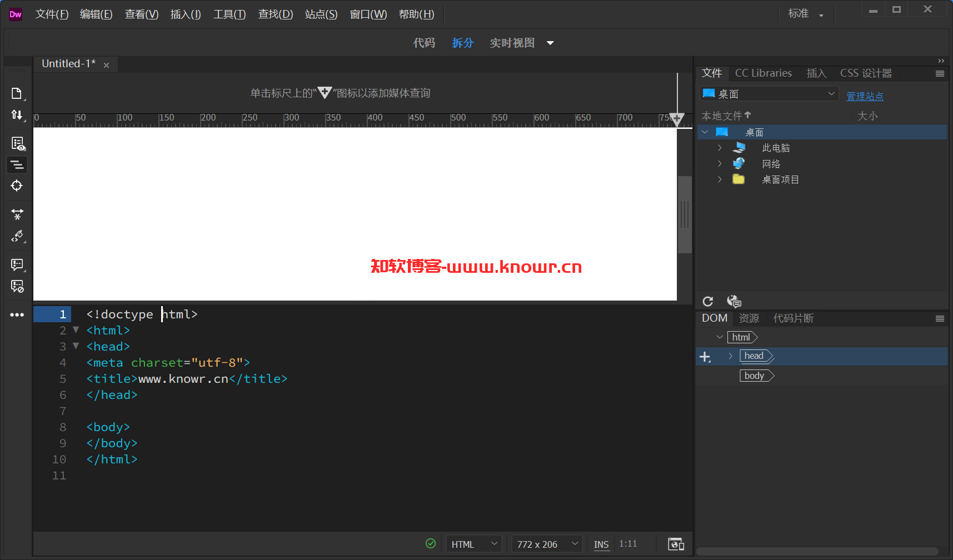
Task: Switch to the CC Libraries tab
Action: (764, 73)
